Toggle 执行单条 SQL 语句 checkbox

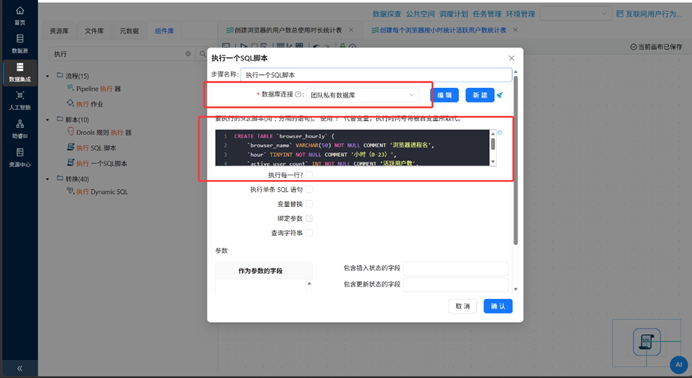(x=309, y=190)
